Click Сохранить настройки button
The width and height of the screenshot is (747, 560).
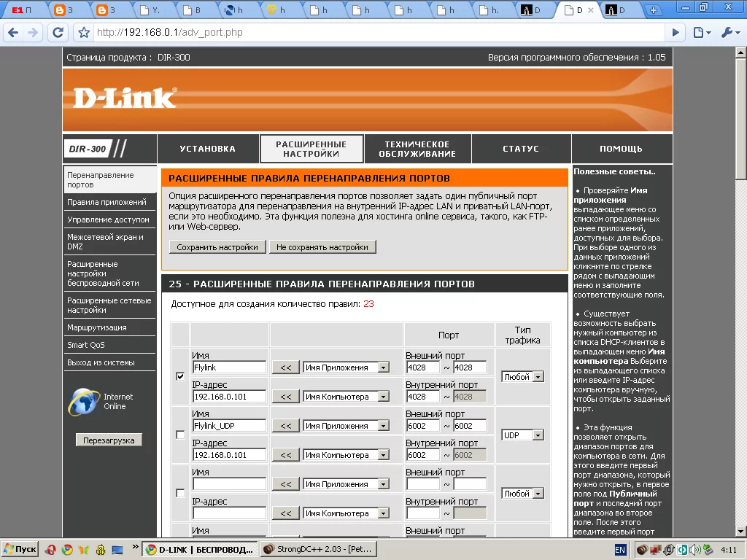click(x=217, y=247)
